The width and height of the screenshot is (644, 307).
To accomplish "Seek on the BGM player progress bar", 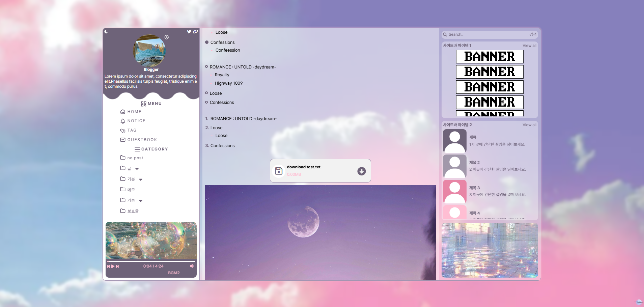I will click(151, 261).
